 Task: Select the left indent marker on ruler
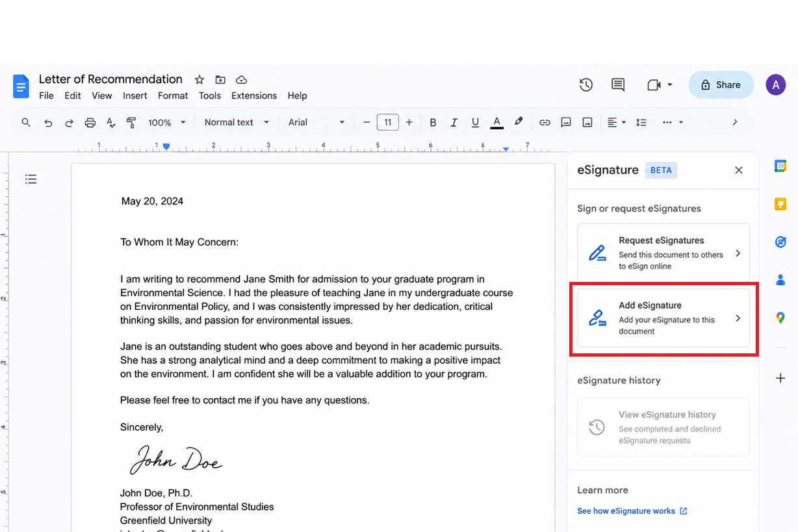pyautogui.click(x=166, y=147)
